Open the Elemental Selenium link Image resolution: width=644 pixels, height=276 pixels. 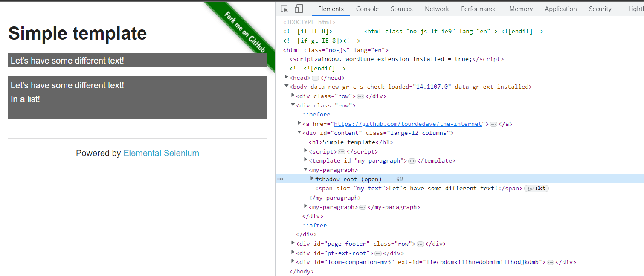161,153
